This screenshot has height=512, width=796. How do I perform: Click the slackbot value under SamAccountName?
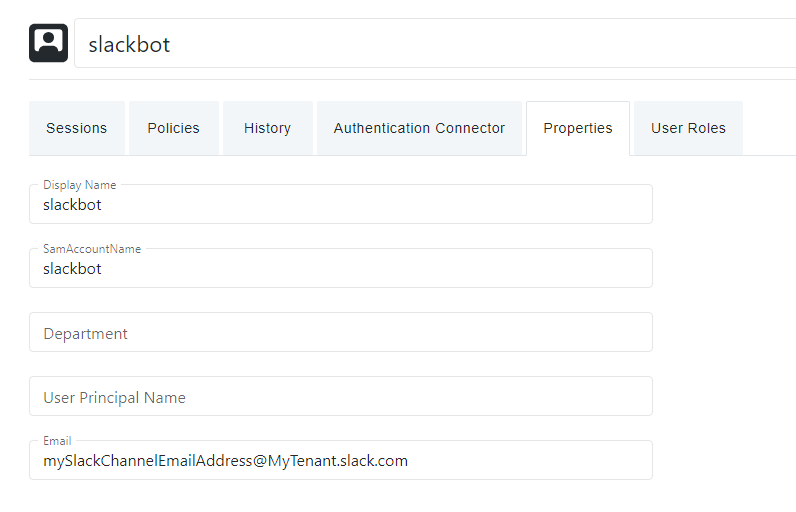(x=72, y=269)
